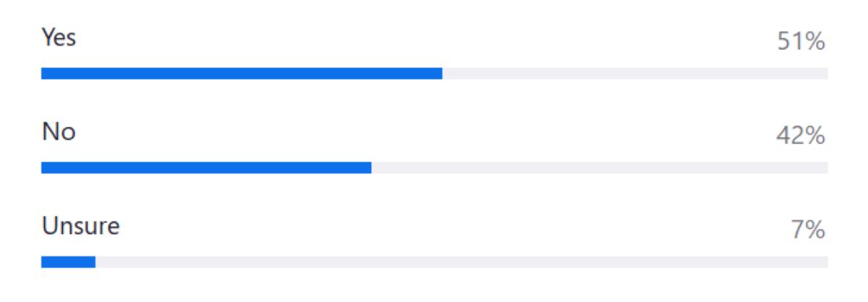The width and height of the screenshot is (868, 302).
Task: Choose the poll answer with the most votes
Action: (x=59, y=38)
